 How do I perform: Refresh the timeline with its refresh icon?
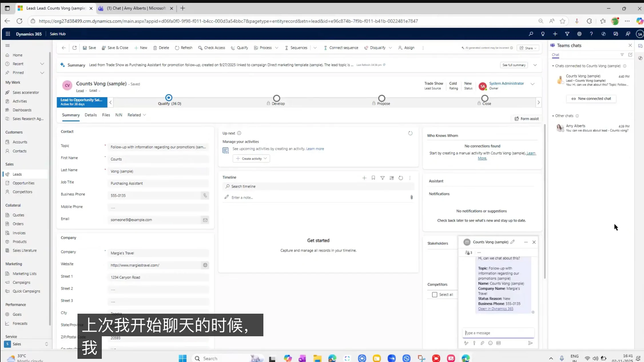pos(401,178)
